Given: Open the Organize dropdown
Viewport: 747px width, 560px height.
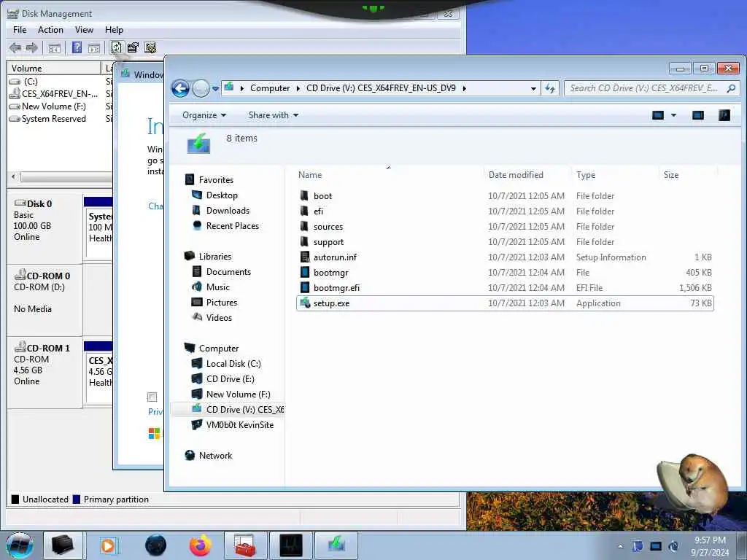Looking at the screenshot, I should click(x=204, y=115).
